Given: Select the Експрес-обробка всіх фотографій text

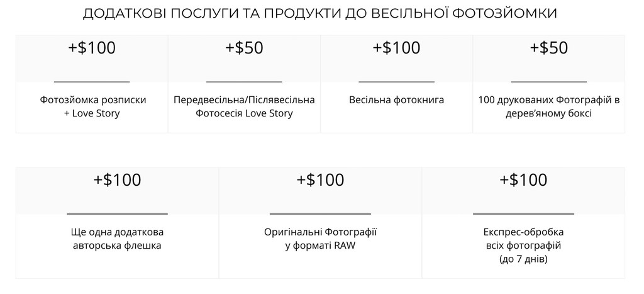Looking at the screenshot, I should [x=523, y=239].
